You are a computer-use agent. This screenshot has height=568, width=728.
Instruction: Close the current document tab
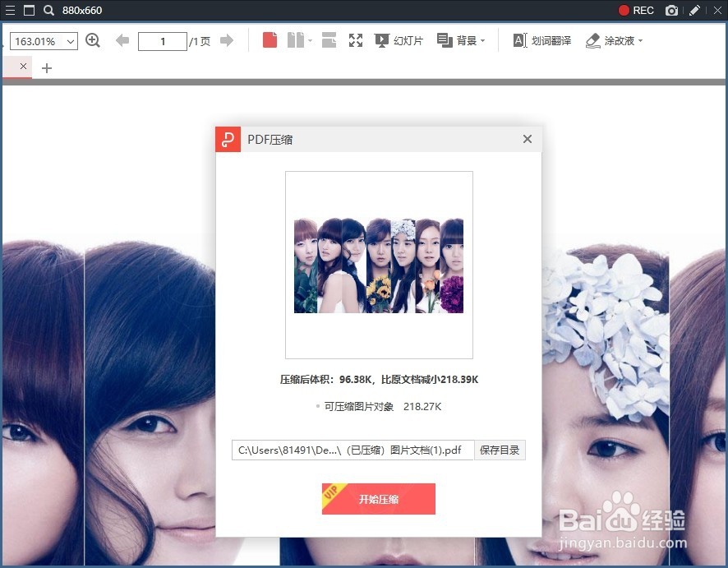pyautogui.click(x=23, y=67)
